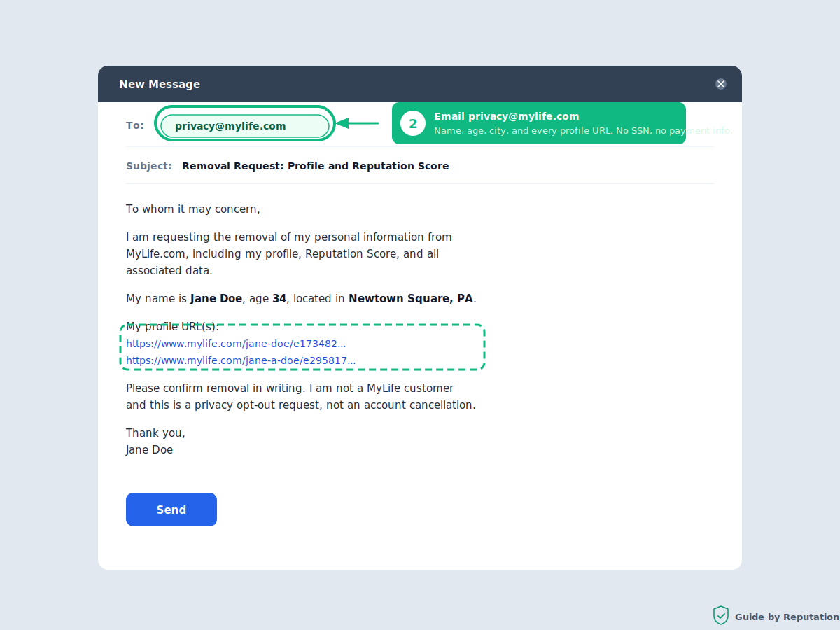The width and height of the screenshot is (840, 630).
Task: Click the subject line Removal Request text
Action: pyautogui.click(x=315, y=166)
